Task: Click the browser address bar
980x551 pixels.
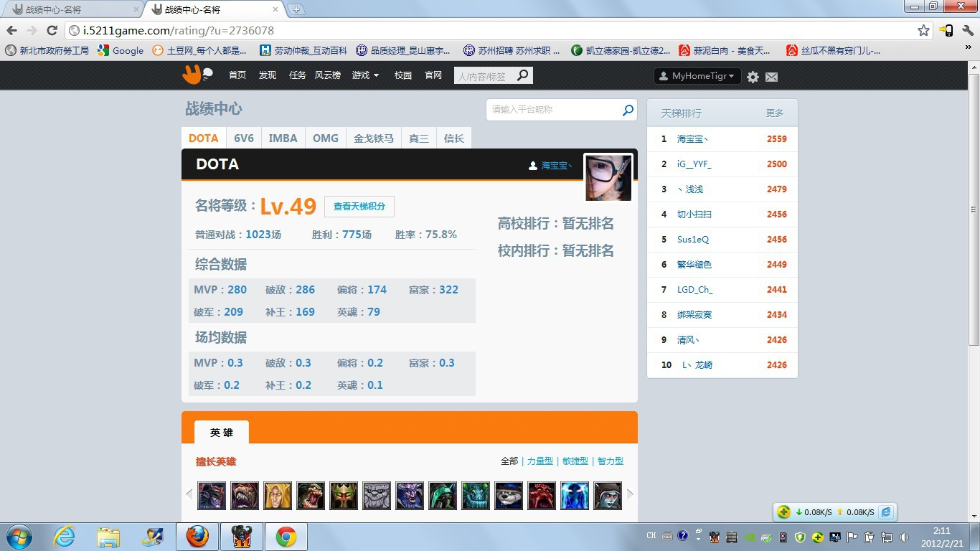Action: [x=495, y=30]
